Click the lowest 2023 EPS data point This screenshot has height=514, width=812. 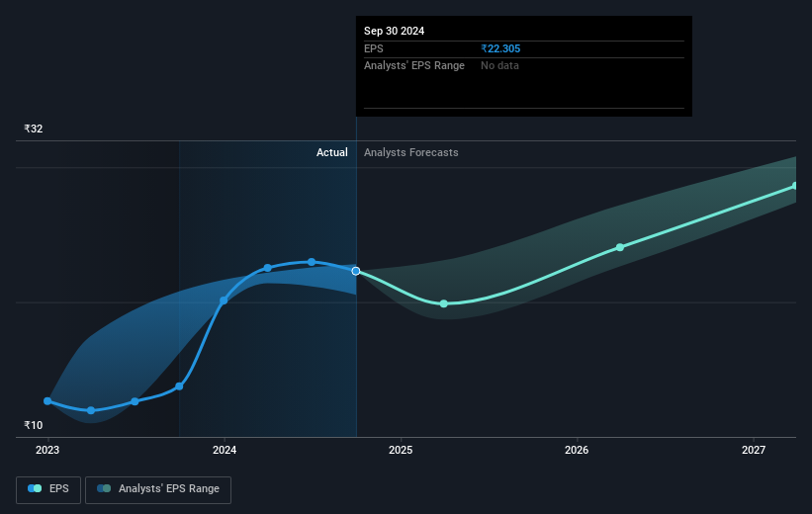(x=91, y=410)
